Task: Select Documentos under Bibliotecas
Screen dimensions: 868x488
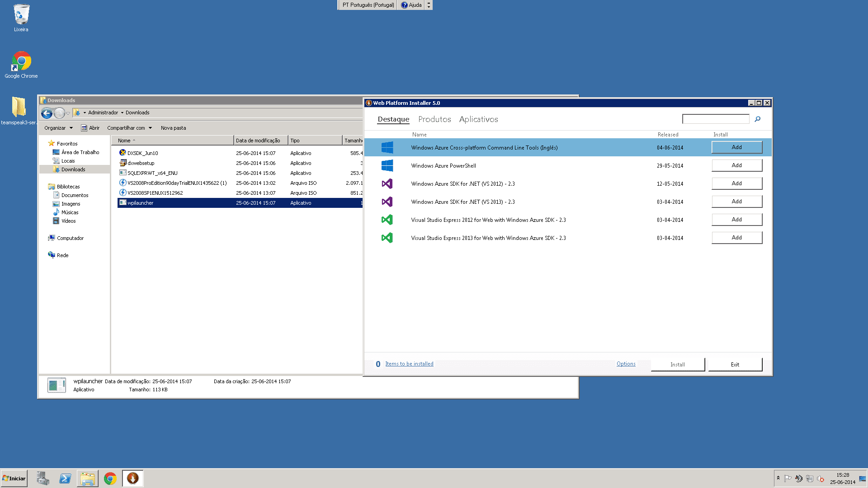Action: pos(71,195)
